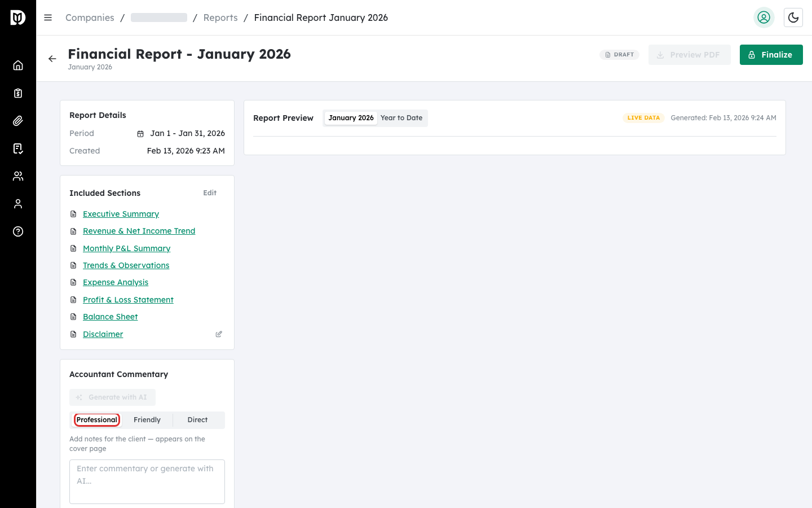The height and width of the screenshot is (508, 812).
Task: Click the back arrow beside report title
Action: pos(52,59)
